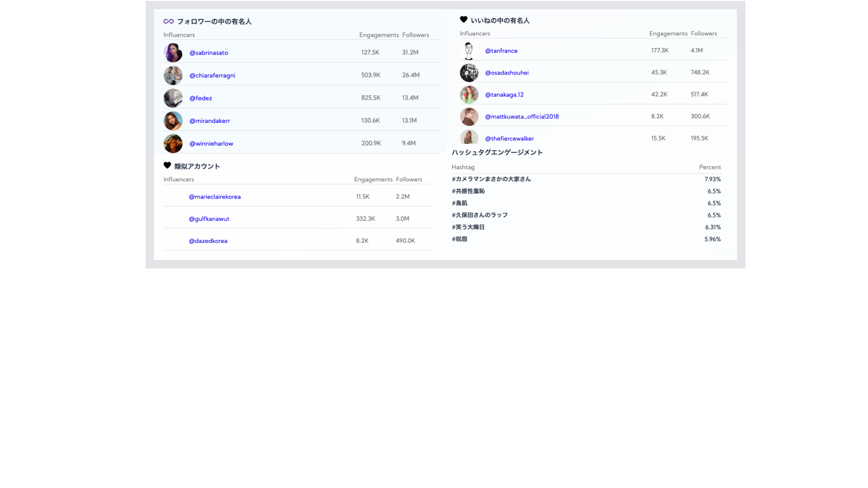
Task: Click the fedez avatar image
Action: click(173, 98)
